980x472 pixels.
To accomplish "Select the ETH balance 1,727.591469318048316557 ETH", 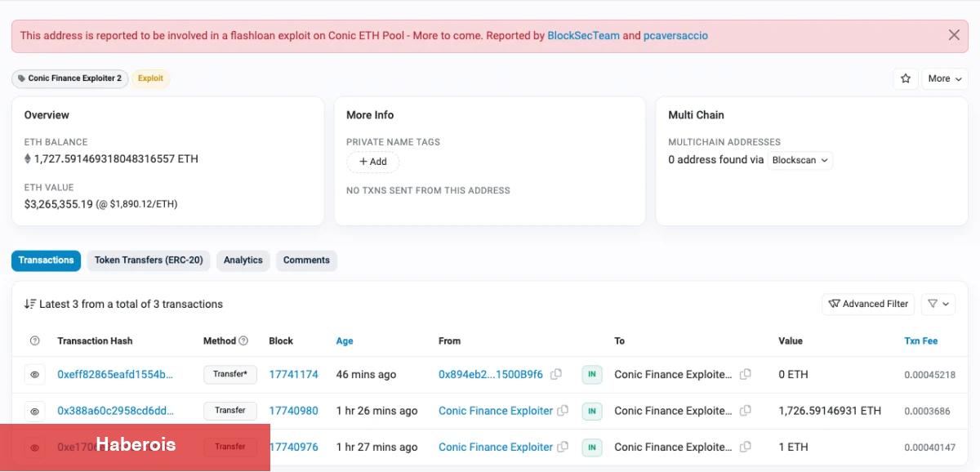I will [x=116, y=159].
